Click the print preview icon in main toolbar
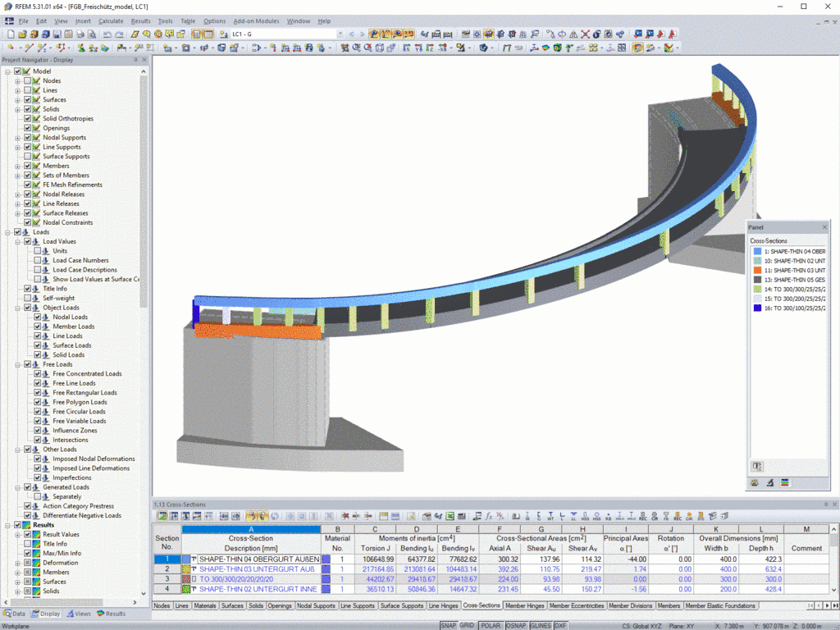Image resolution: width=840 pixels, height=630 pixels. (92, 34)
